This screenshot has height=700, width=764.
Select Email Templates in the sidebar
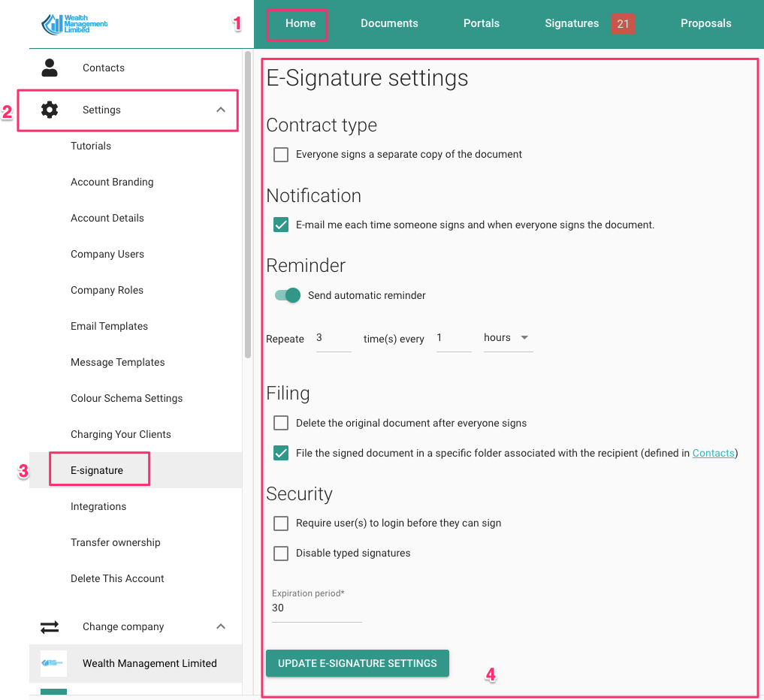109,326
